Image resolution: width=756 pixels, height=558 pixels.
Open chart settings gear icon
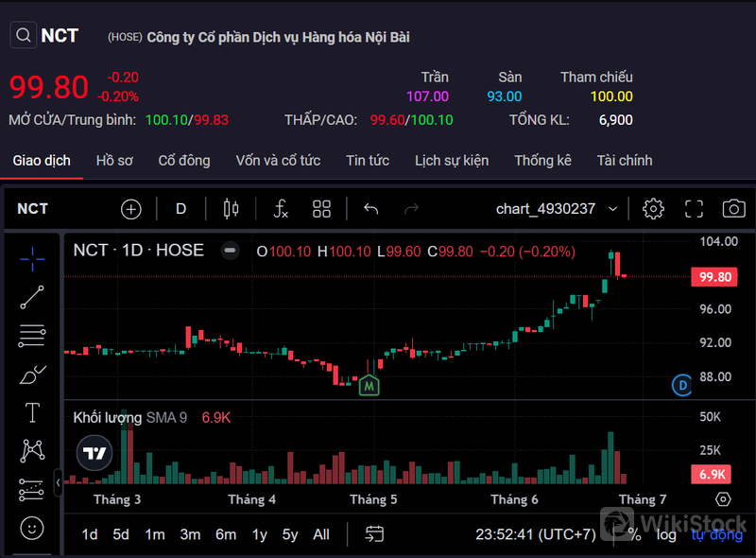653,209
